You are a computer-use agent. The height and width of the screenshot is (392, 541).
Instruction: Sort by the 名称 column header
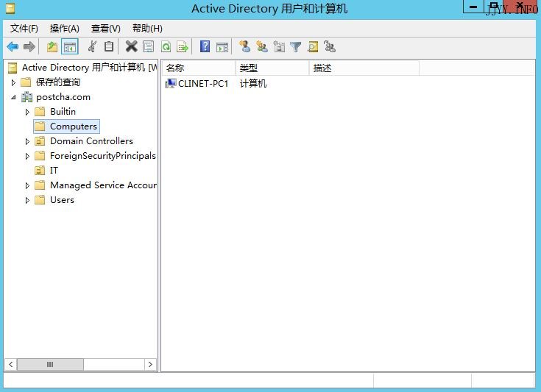(199, 68)
